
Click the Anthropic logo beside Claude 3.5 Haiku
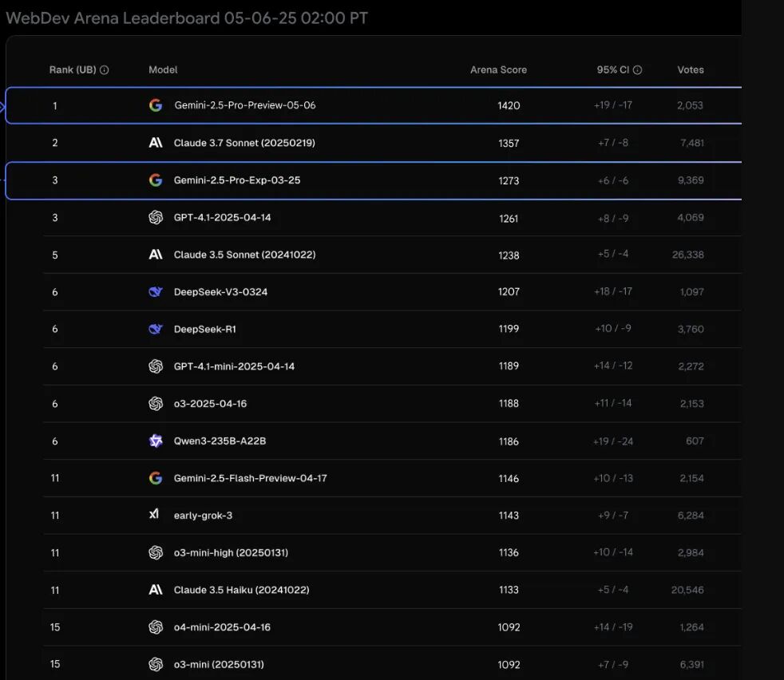tap(156, 590)
